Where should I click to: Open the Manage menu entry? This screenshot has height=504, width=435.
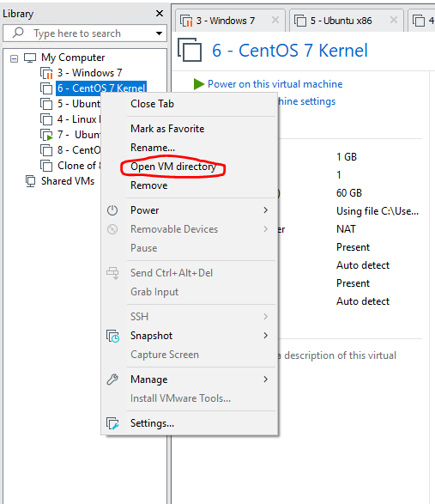point(190,380)
